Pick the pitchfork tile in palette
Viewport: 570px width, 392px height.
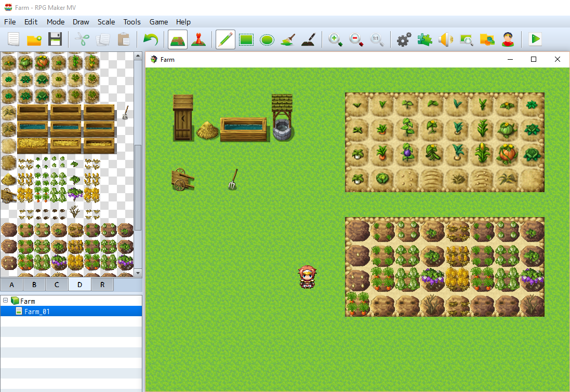125,113
